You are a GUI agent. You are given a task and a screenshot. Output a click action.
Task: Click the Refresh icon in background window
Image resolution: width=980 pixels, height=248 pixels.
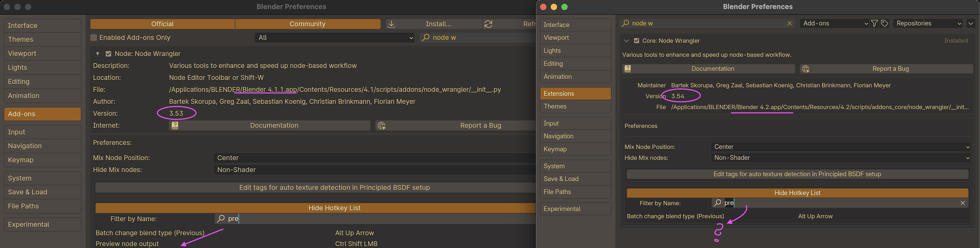488,24
